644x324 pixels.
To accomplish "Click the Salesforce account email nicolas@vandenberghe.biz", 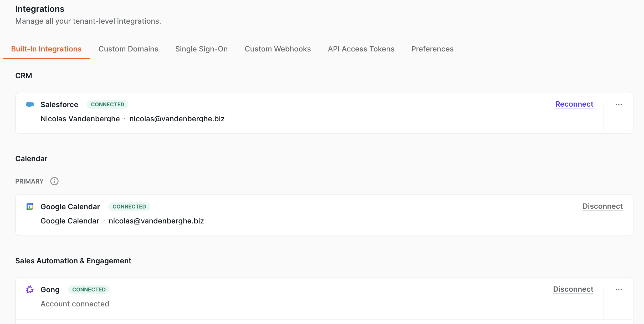I will tap(177, 119).
